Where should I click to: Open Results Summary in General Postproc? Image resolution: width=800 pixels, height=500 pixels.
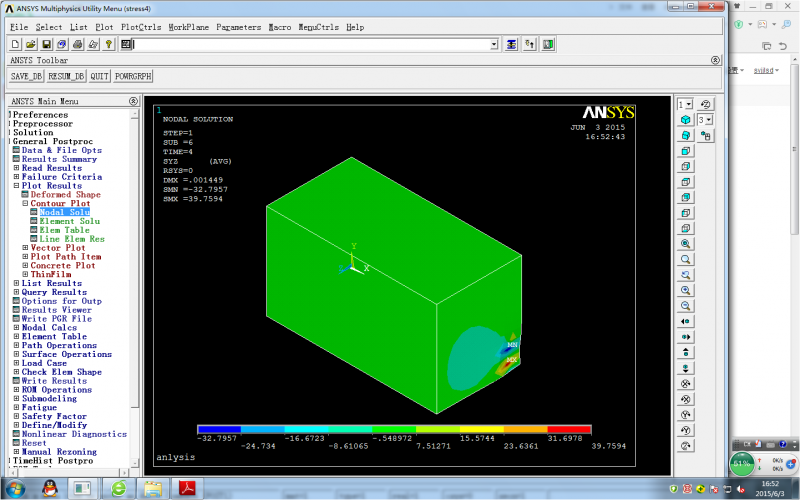pos(59,159)
